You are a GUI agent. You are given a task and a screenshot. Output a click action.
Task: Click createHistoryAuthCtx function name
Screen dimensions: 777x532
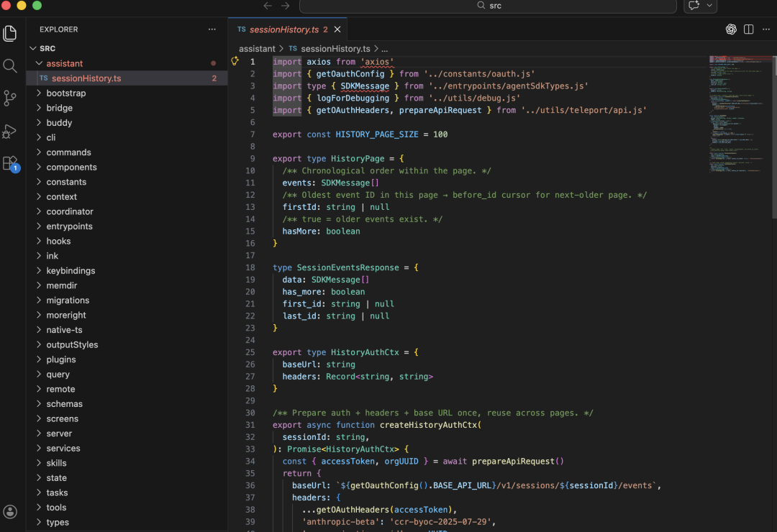[428, 425]
